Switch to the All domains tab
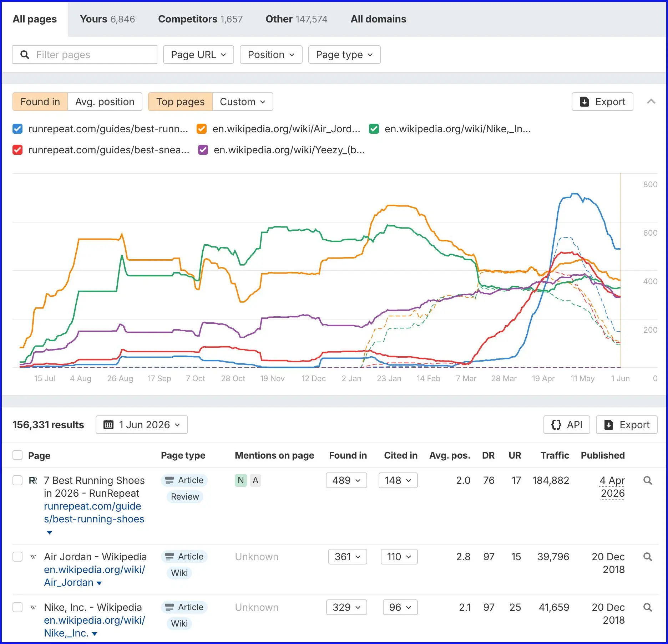 coord(378,19)
